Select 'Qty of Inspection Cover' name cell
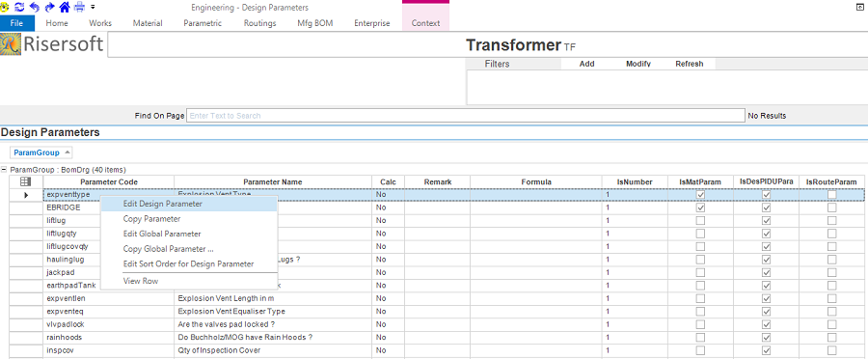This screenshot has width=868, height=359. point(273,350)
